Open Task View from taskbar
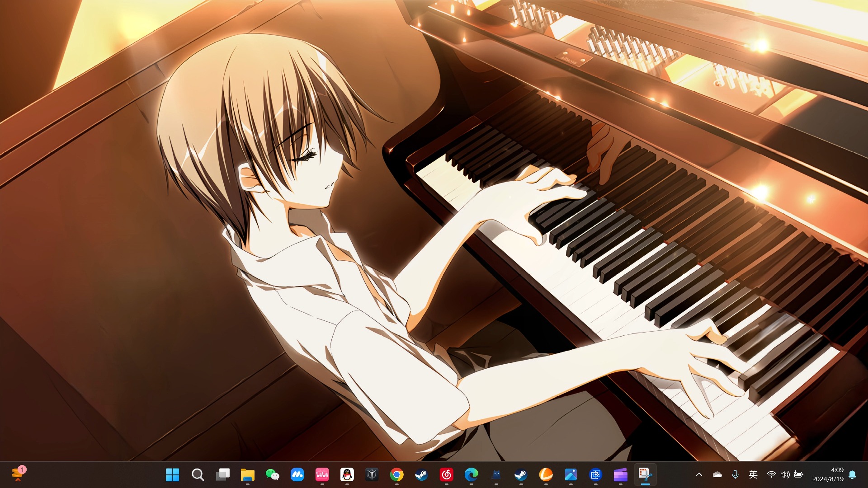The width and height of the screenshot is (868, 488). point(222,474)
